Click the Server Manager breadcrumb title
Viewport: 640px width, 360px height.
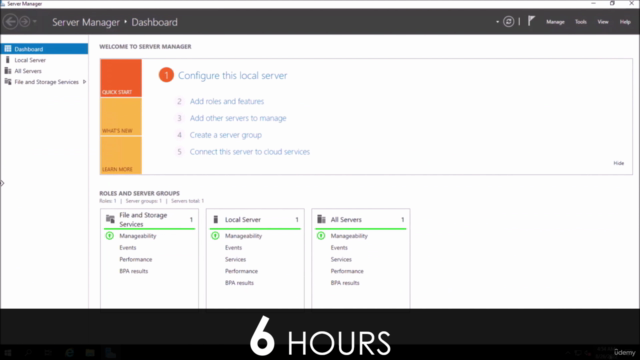(x=86, y=22)
